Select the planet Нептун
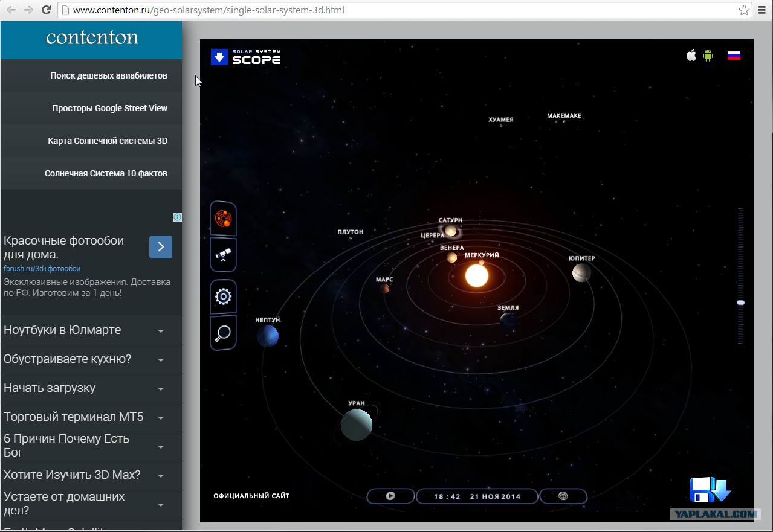 (267, 336)
